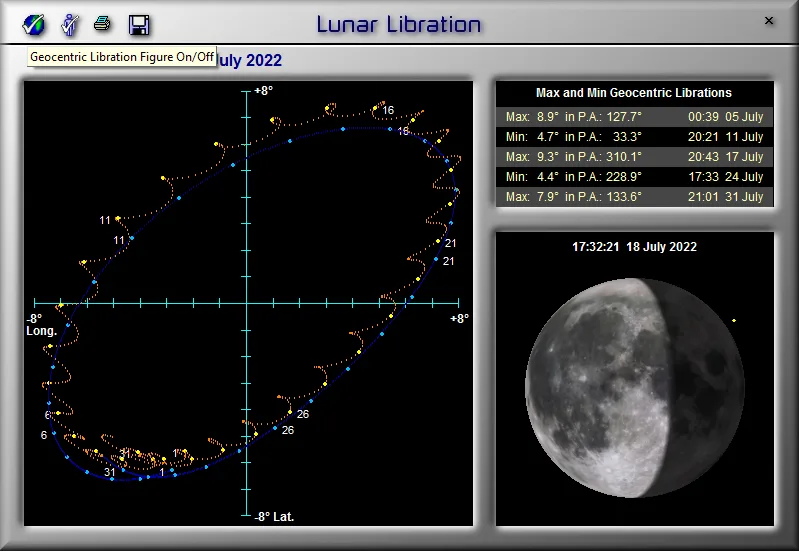Click the Max and Min Geocentric Librations header
Screen dimensions: 799x551
tap(633, 93)
